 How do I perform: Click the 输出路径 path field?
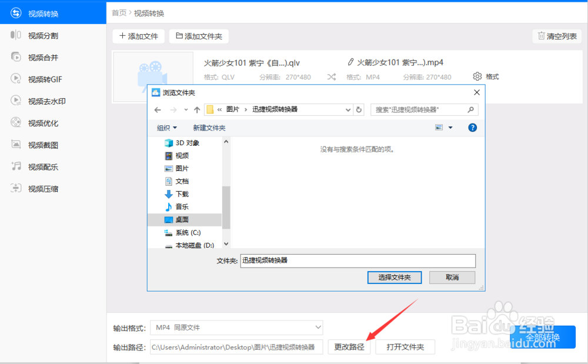[x=236, y=347]
